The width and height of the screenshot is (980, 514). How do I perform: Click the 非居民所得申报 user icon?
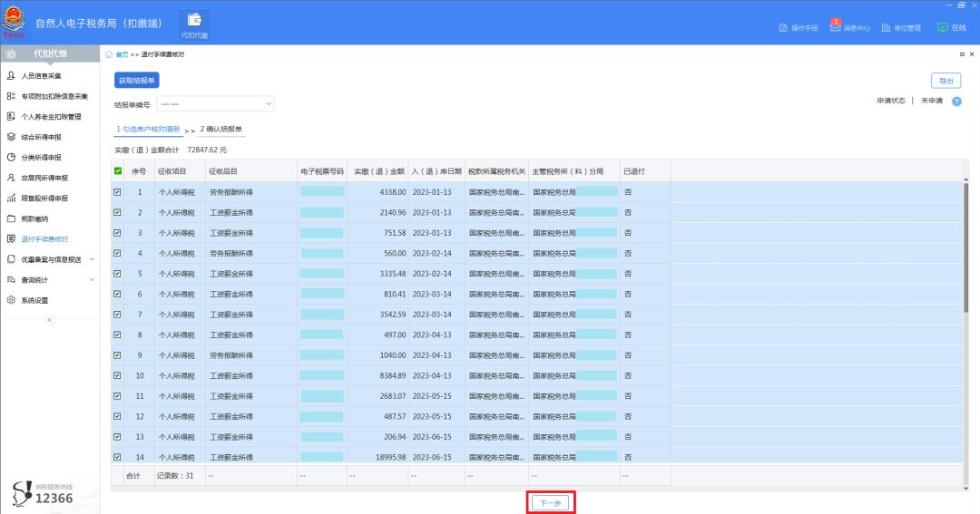(11, 178)
